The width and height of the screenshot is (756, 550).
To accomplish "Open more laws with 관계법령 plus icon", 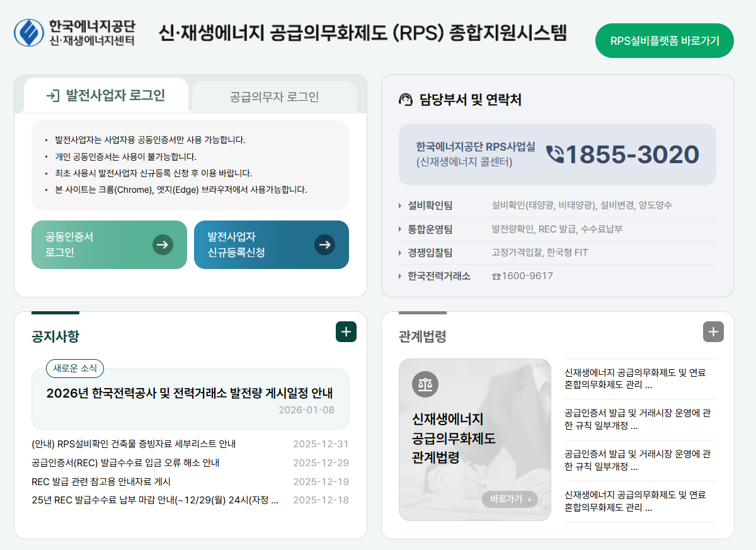I will [x=713, y=331].
